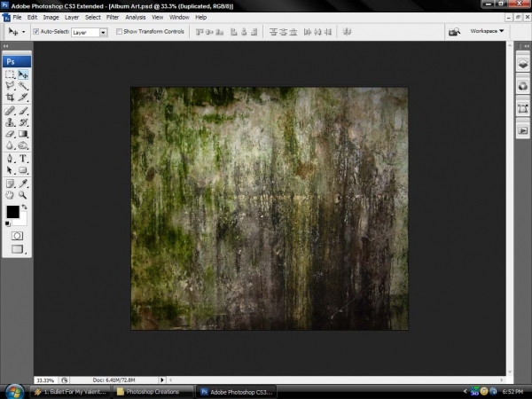
Task: Expand the Layers panel icon
Action: pos(523,64)
